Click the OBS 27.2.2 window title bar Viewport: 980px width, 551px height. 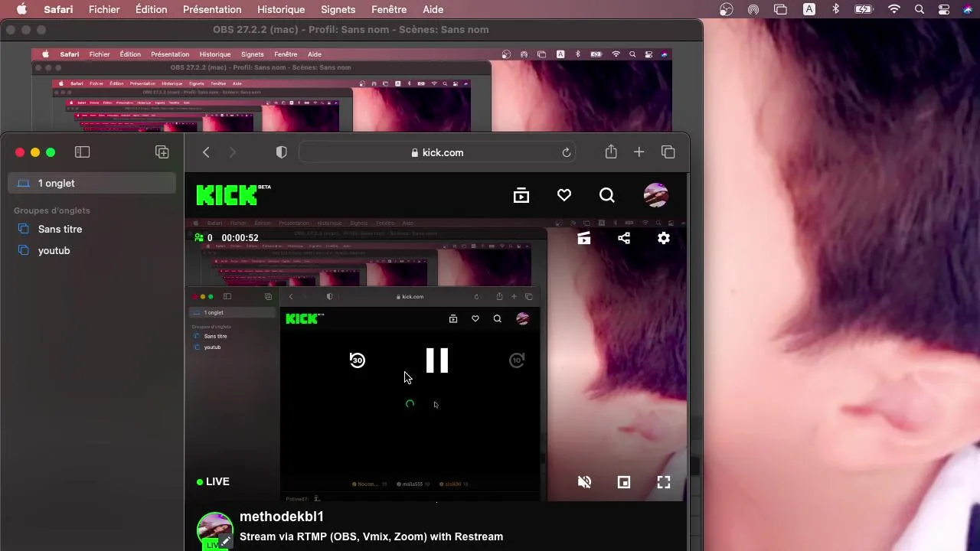[351, 30]
